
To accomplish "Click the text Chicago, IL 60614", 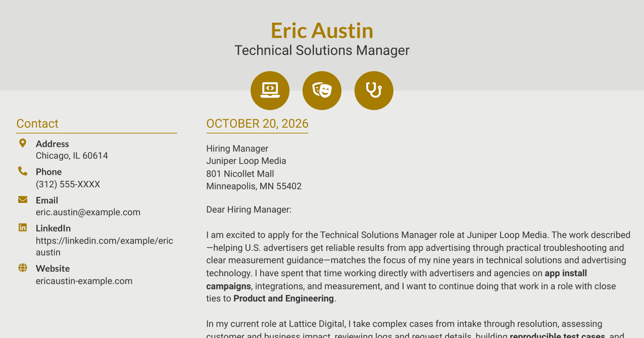I will click(x=72, y=156).
